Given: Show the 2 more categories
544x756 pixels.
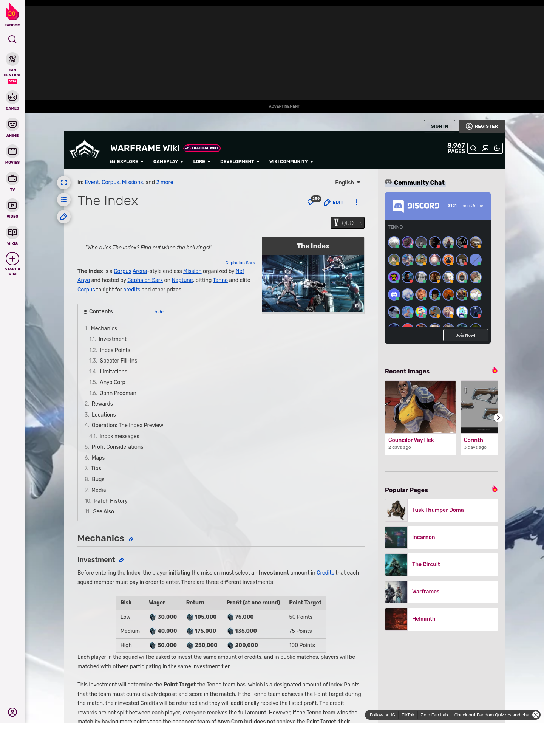Looking at the screenshot, I should tap(165, 182).
